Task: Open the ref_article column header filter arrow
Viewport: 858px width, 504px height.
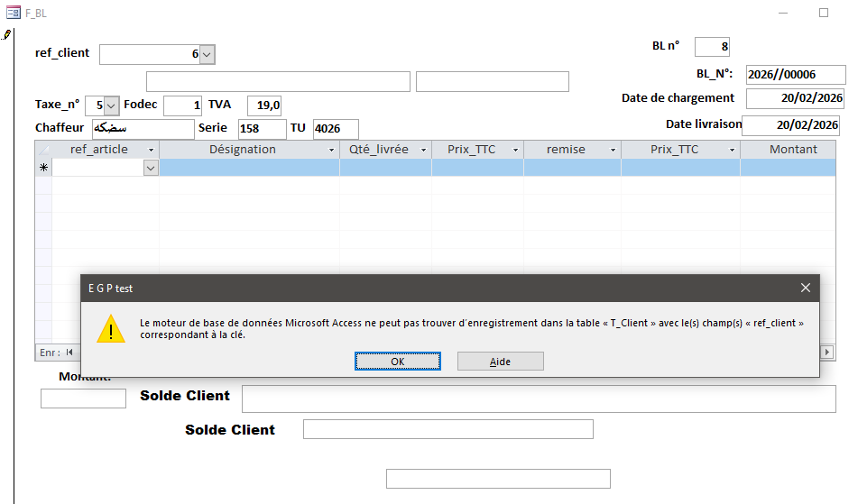Action: pyautogui.click(x=151, y=150)
